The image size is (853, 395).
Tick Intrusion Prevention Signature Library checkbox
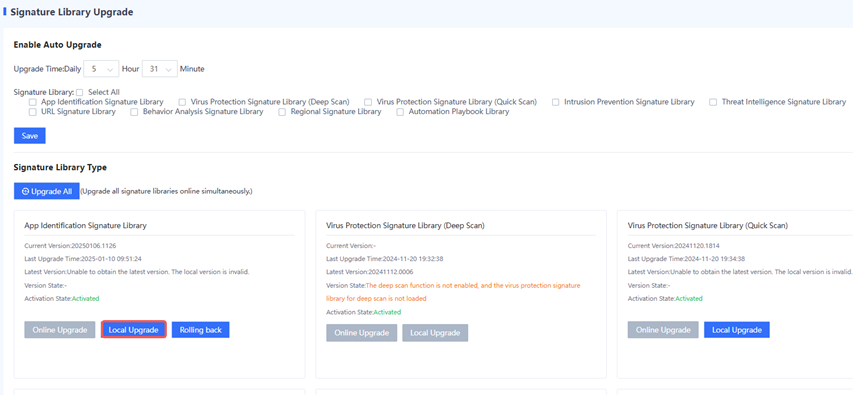[x=555, y=102]
